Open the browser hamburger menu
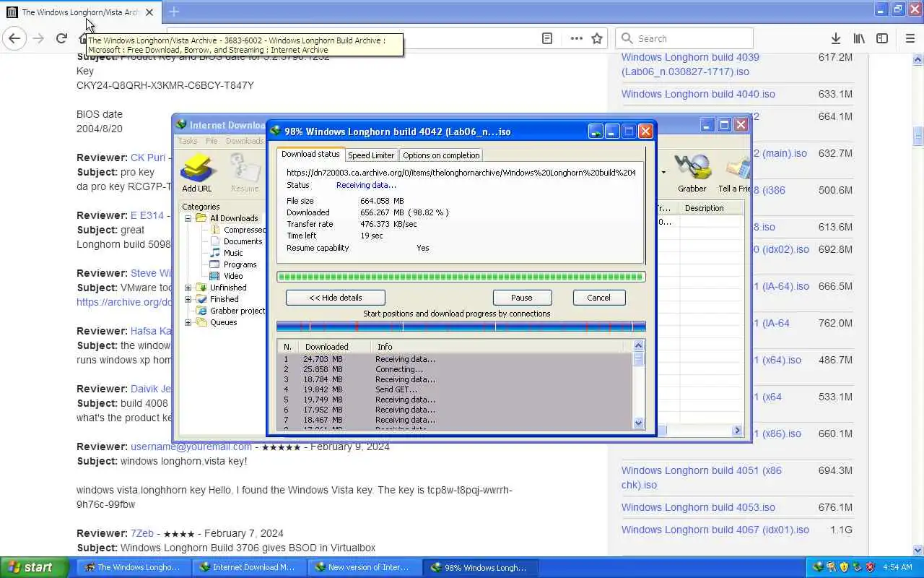The height and width of the screenshot is (578, 924). click(x=910, y=38)
